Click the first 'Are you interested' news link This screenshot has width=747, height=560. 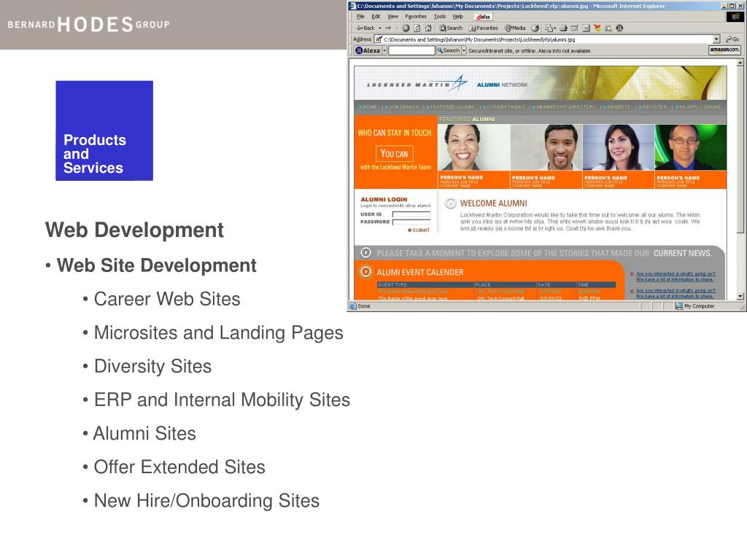tap(676, 276)
